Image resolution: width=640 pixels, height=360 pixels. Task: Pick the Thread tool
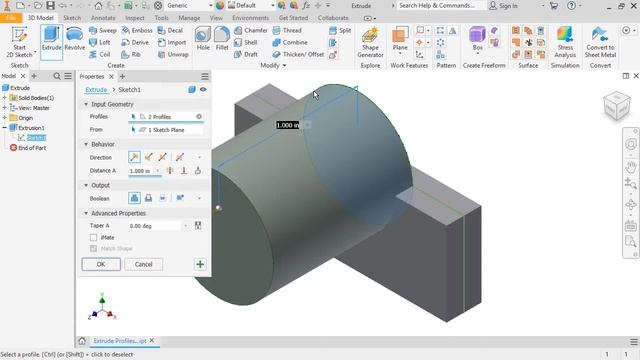(x=287, y=30)
